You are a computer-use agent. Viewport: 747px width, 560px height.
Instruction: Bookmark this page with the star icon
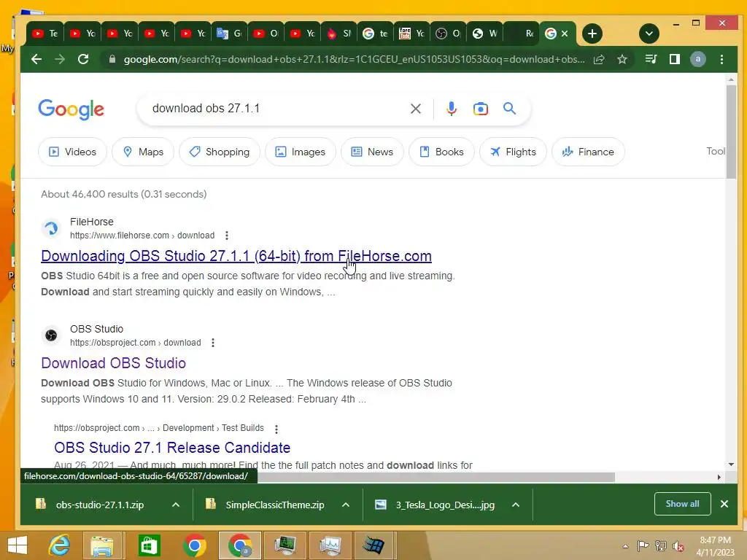tap(622, 59)
